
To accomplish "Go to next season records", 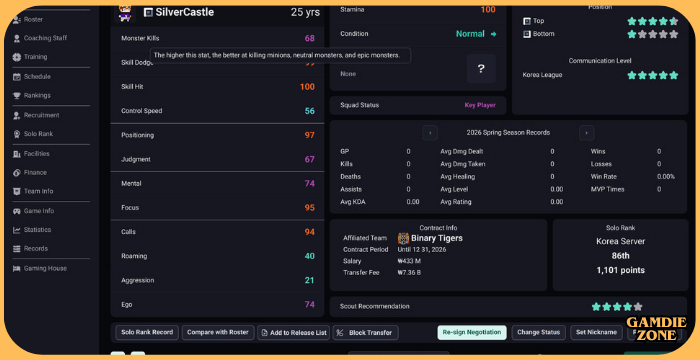I will click(x=586, y=133).
